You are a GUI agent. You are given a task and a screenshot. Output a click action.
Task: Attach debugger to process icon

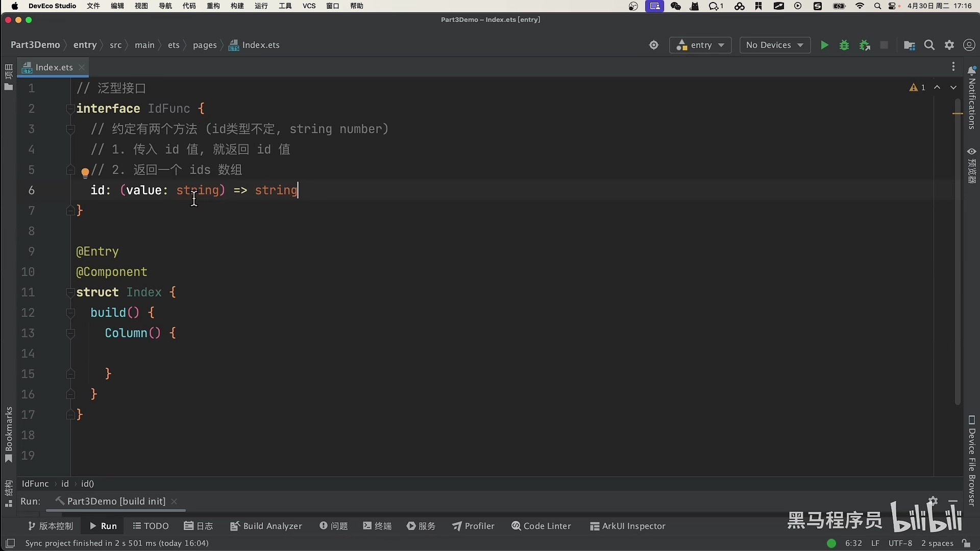[x=865, y=45]
